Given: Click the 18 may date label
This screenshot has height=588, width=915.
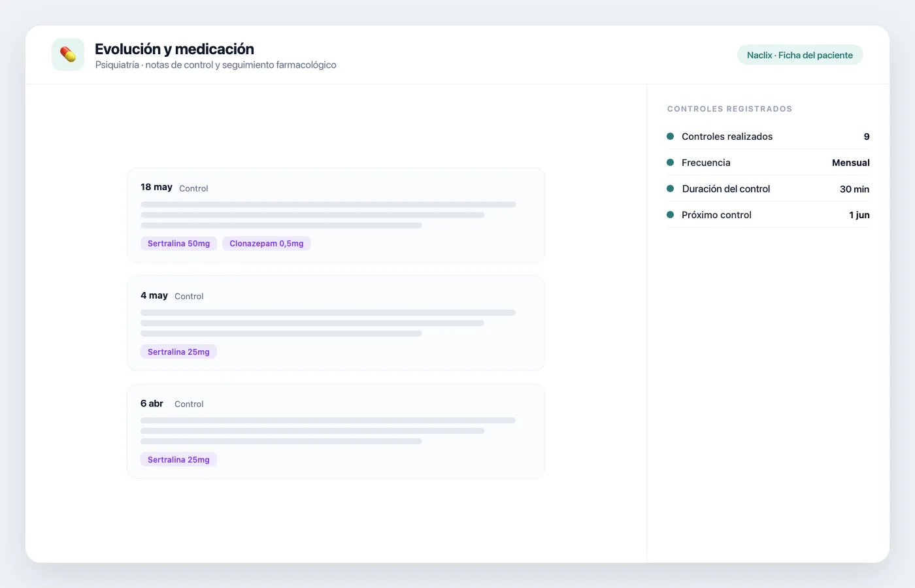Looking at the screenshot, I should 156,187.
